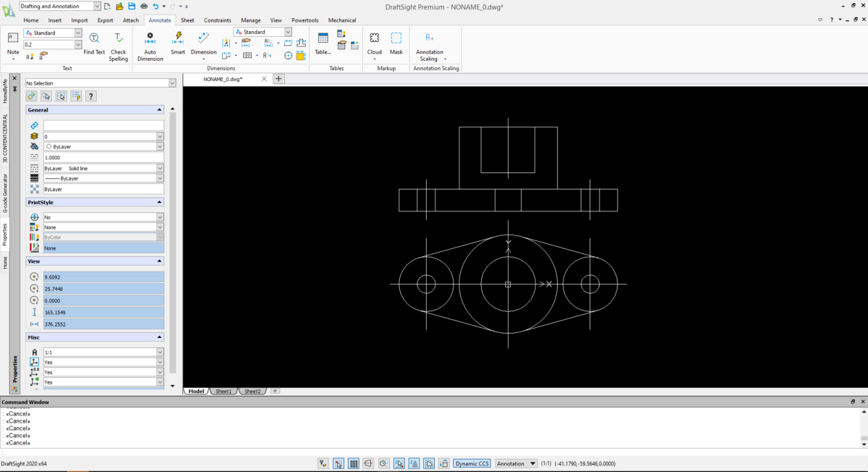Click the Note button in the Text group
The image size is (868, 472).
click(x=12, y=45)
